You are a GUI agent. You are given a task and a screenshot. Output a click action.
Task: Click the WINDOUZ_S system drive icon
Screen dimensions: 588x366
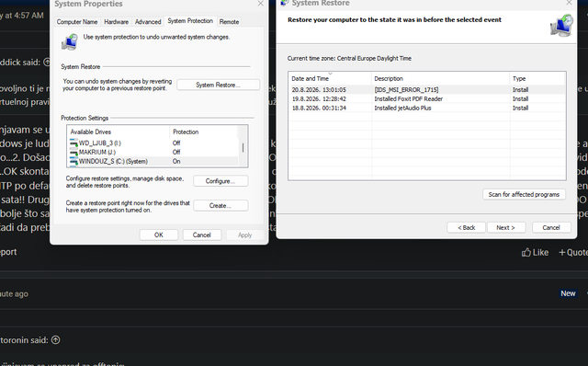73,162
